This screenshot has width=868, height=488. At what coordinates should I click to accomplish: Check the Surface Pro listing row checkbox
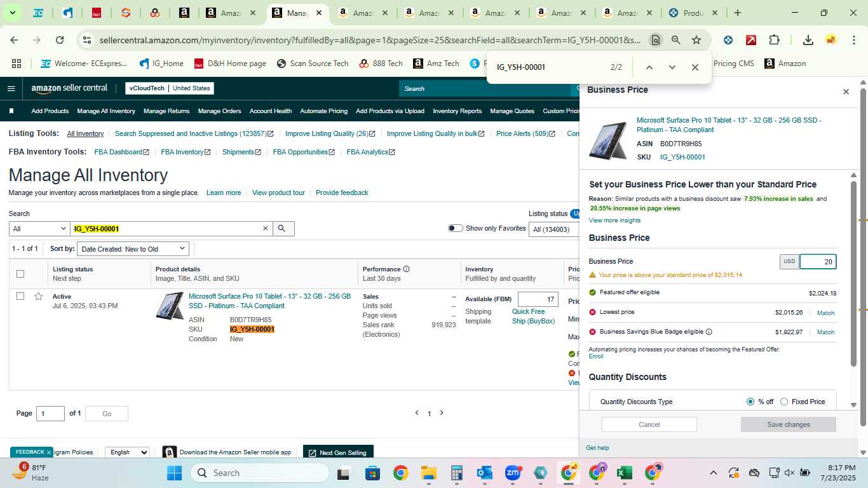click(x=20, y=296)
